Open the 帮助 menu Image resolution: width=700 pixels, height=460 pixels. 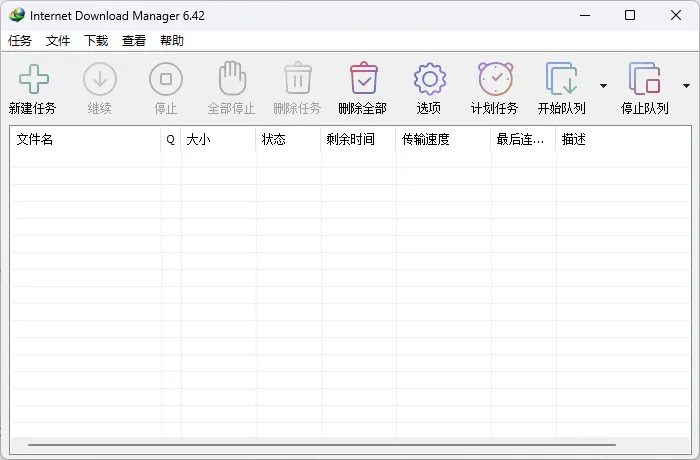pyautogui.click(x=172, y=41)
